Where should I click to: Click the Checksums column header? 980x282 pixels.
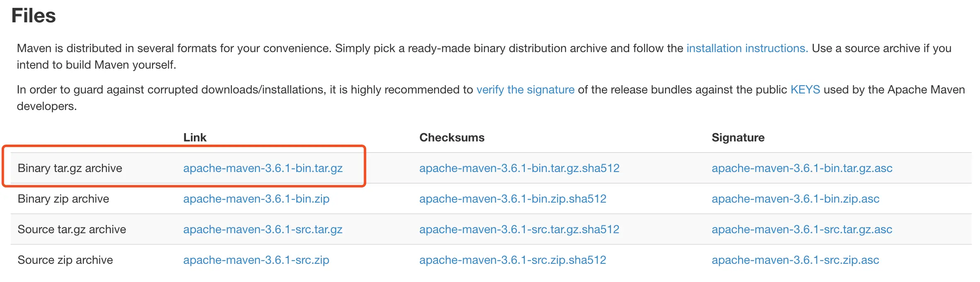pyautogui.click(x=452, y=138)
